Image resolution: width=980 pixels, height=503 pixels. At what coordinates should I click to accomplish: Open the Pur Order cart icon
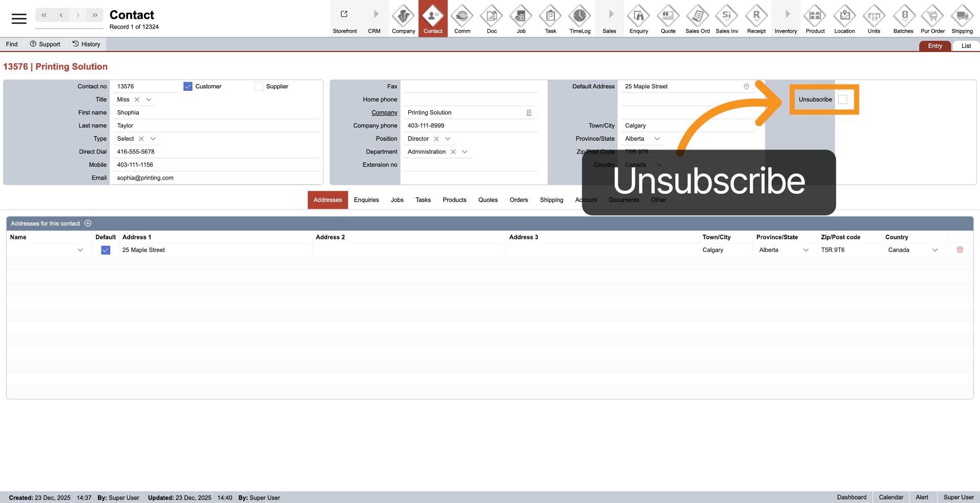(x=933, y=17)
